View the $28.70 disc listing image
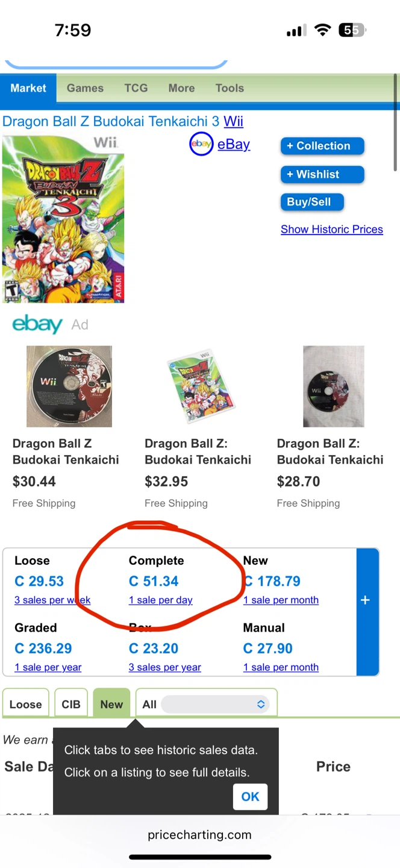Screen dimensions: 400x868 tap(334, 386)
